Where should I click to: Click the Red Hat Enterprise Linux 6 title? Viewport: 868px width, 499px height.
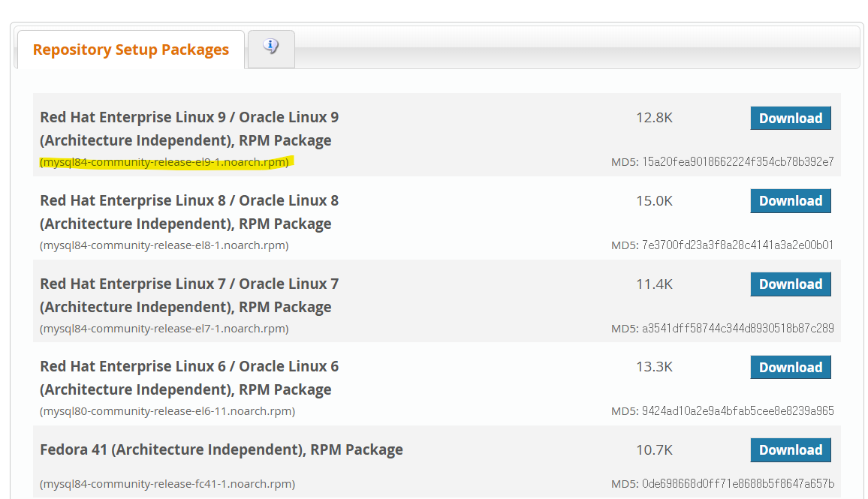tap(189, 378)
